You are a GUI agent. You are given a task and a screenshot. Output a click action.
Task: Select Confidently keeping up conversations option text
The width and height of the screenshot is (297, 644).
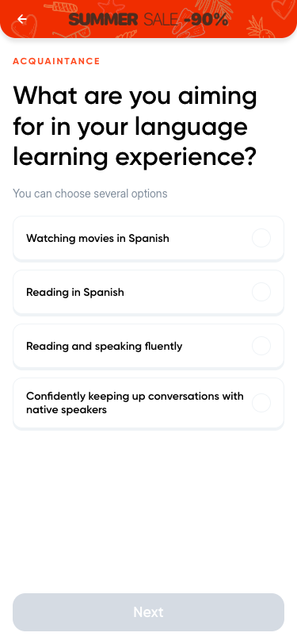(x=135, y=403)
